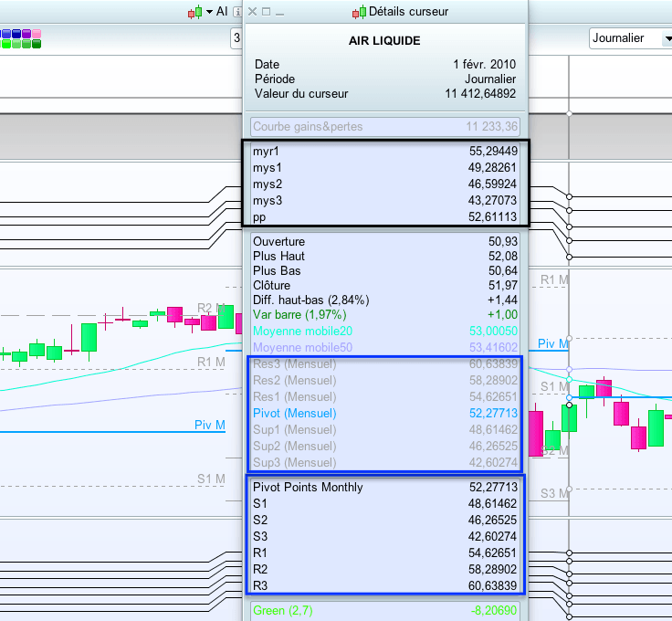
Task: Maximize the Détails curseur window
Action: click(x=266, y=12)
